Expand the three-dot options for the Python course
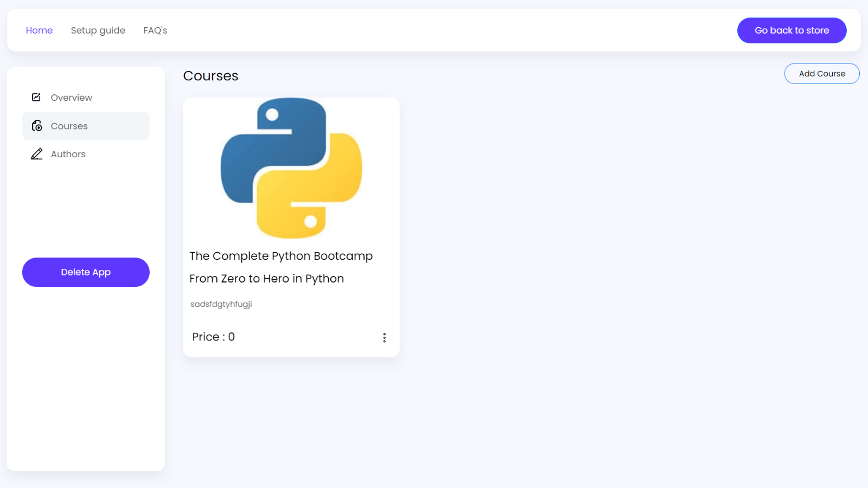Viewport: 868px width, 488px height. [x=385, y=337]
